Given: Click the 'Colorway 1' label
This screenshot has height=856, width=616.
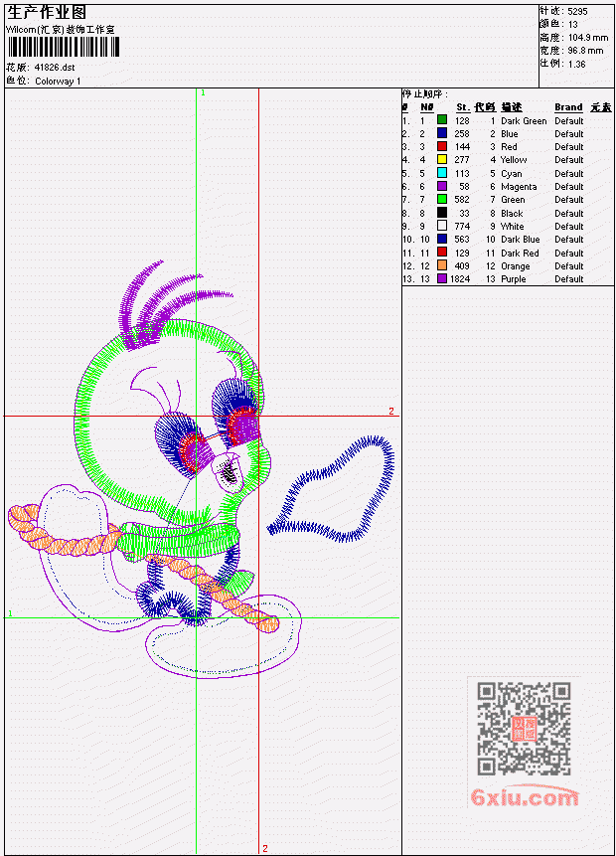Looking at the screenshot, I should pyautogui.click(x=58, y=82).
